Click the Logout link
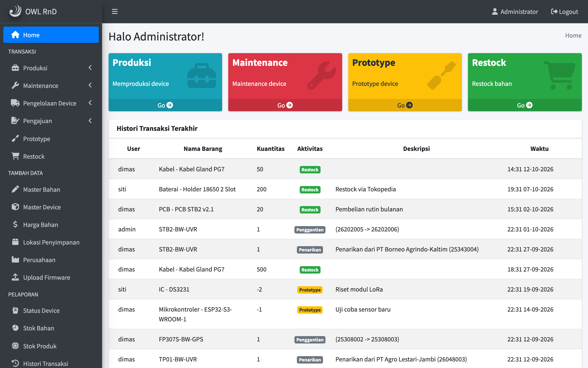This screenshot has width=588, height=368. (565, 12)
